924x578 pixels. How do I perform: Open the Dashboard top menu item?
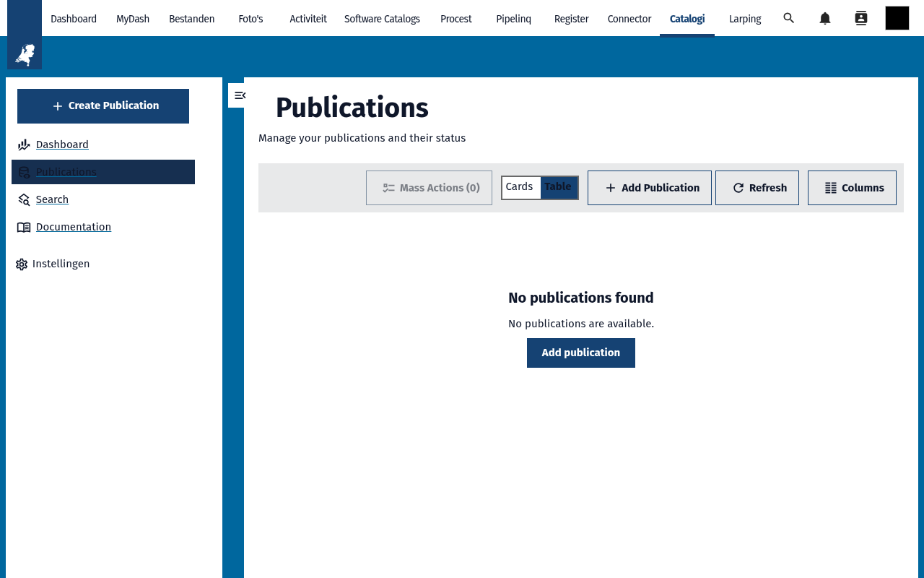pos(74,19)
